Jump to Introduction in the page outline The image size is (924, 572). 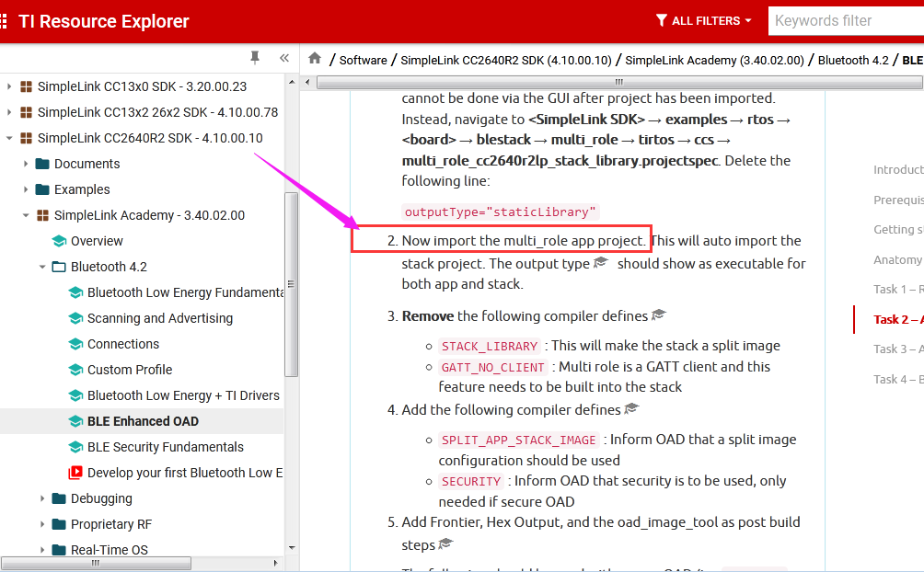898,169
